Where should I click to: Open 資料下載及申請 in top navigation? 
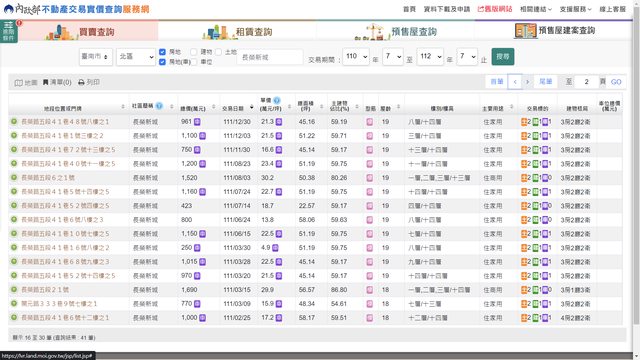pyautogui.click(x=447, y=9)
